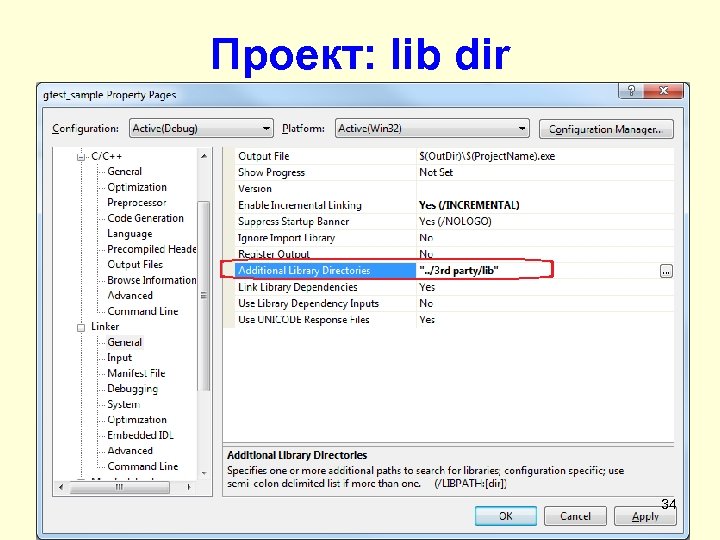This screenshot has width=720, height=540.
Task: Select Output Files tree item
Action: coord(135,264)
